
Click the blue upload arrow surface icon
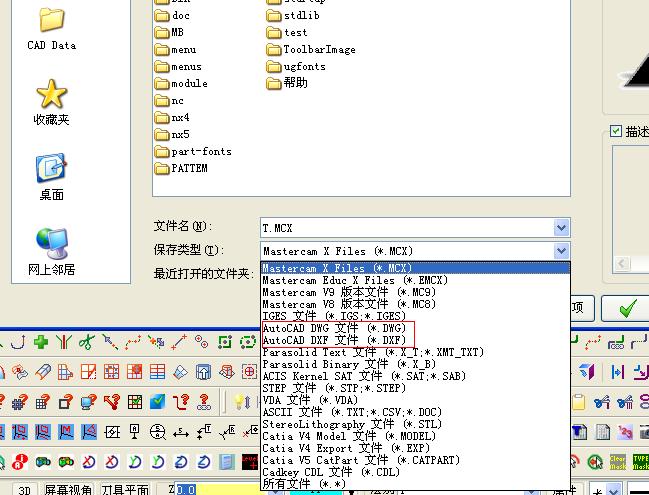coord(203,372)
